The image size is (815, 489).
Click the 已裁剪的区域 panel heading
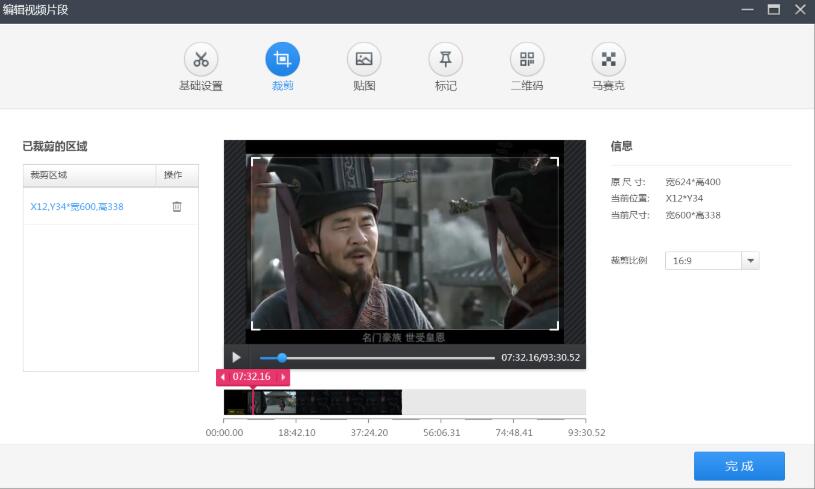pyautogui.click(x=55, y=147)
